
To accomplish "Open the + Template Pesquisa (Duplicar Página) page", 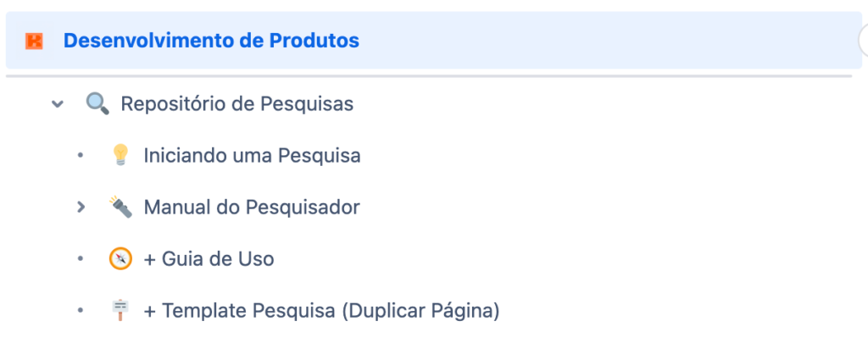I will tap(321, 311).
